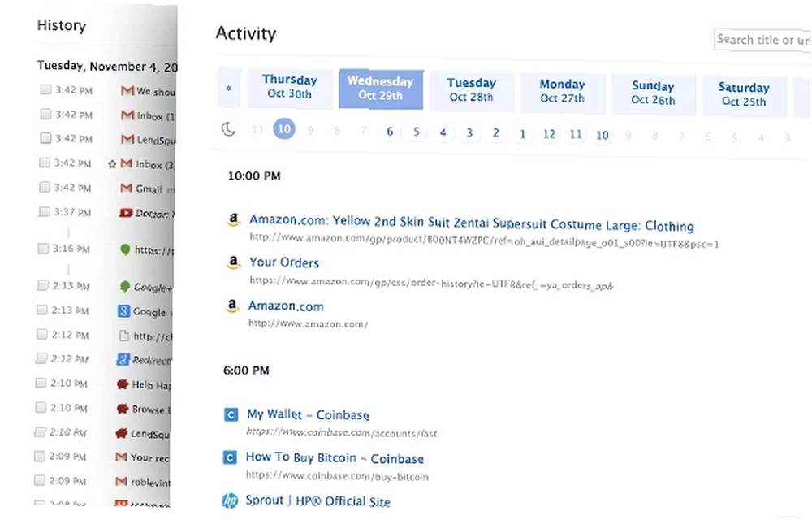812x520 pixels.
Task: Click the Amazon favicon beside the Amazon.com entry
Action: point(232,305)
